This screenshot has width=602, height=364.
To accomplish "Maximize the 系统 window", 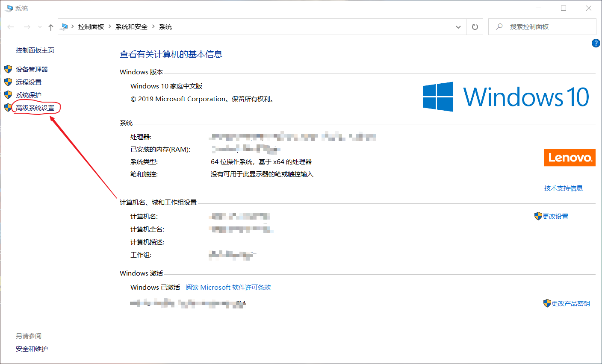I will [x=564, y=8].
